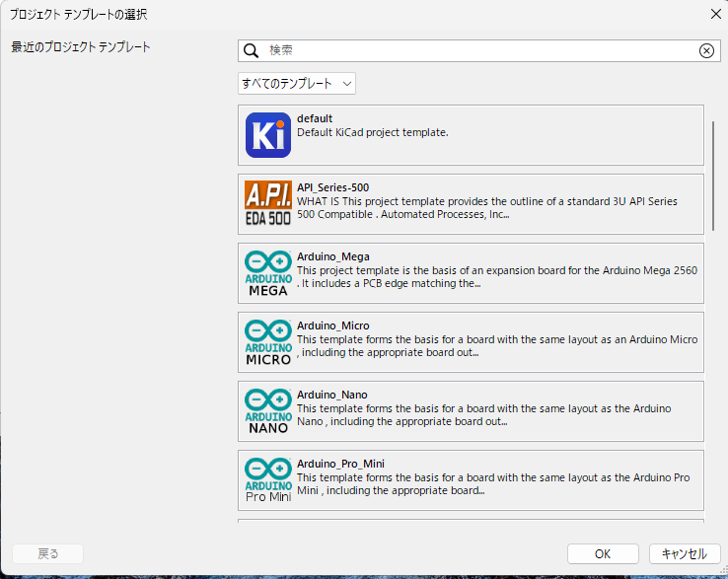The image size is (728, 579).
Task: Clear the search field with the X icon
Action: [706, 50]
